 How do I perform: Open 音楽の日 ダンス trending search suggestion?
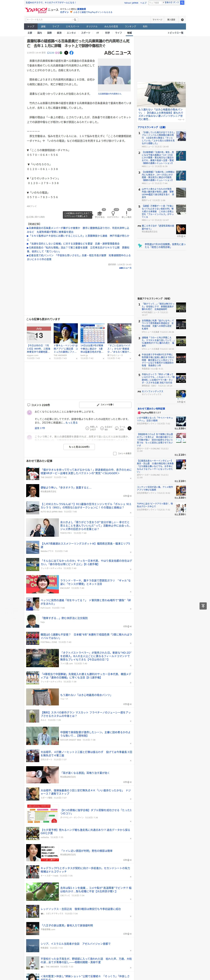[x=171, y=3]
